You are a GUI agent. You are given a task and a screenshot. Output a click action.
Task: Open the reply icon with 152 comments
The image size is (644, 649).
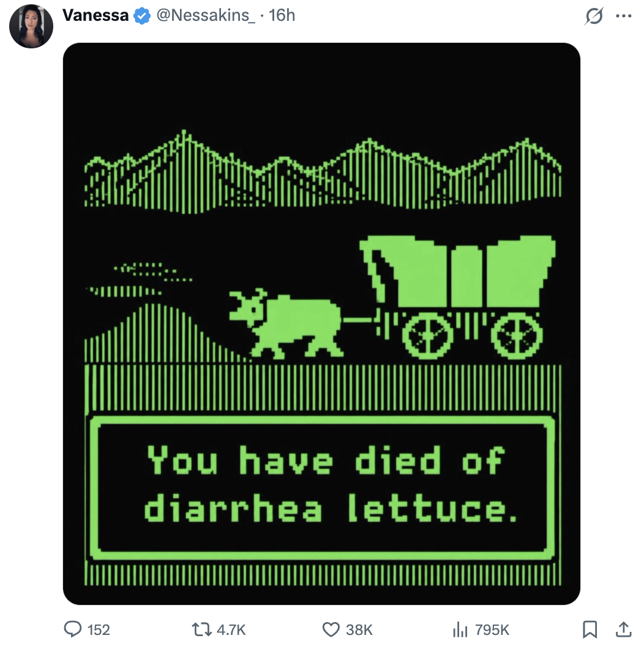[x=73, y=629]
